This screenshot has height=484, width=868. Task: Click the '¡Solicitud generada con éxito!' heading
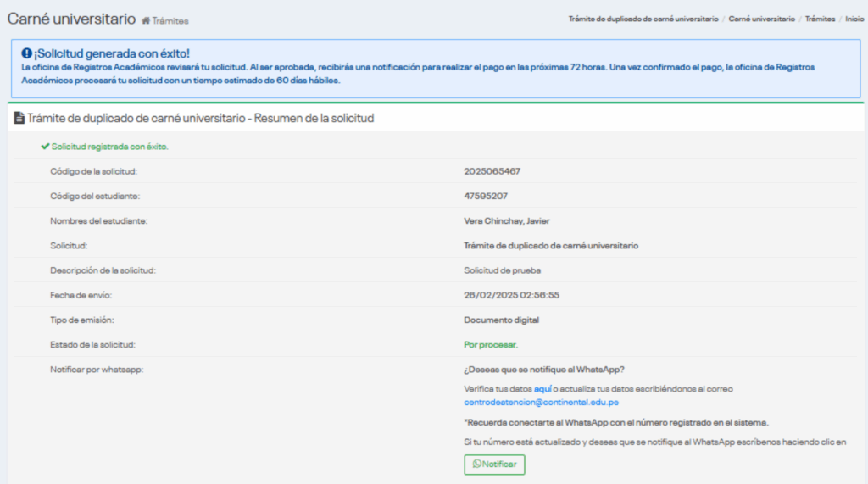[x=111, y=53]
